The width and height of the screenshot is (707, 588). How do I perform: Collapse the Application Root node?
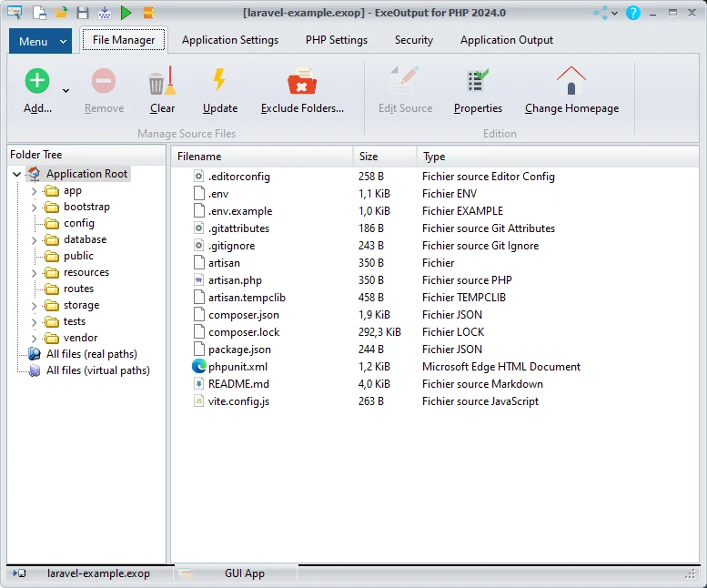[x=17, y=174]
